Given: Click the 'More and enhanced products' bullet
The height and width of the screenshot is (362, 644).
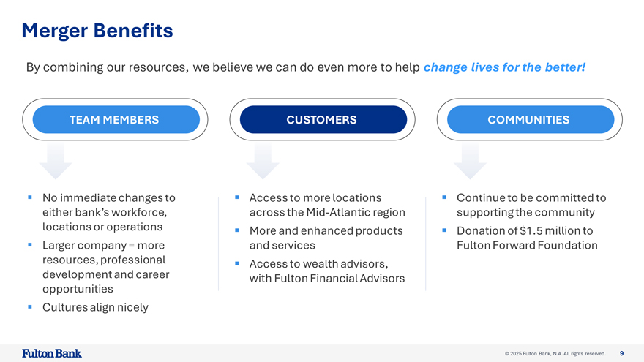Looking at the screenshot, I should pos(326,238).
